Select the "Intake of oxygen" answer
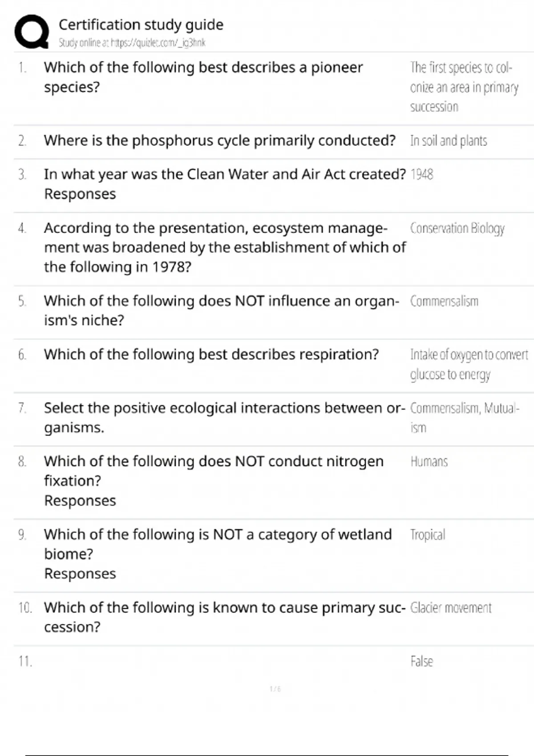This screenshot has height=756, width=534. 469,364
